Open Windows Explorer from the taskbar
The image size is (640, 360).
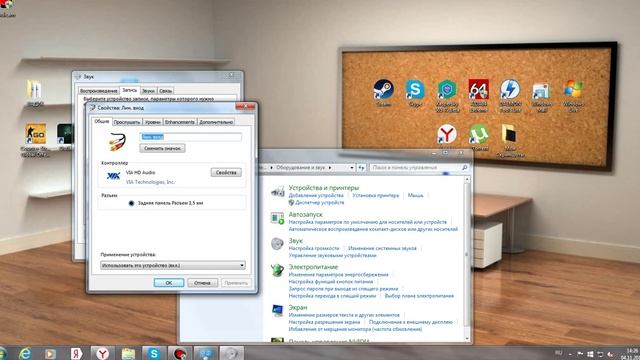(128, 353)
